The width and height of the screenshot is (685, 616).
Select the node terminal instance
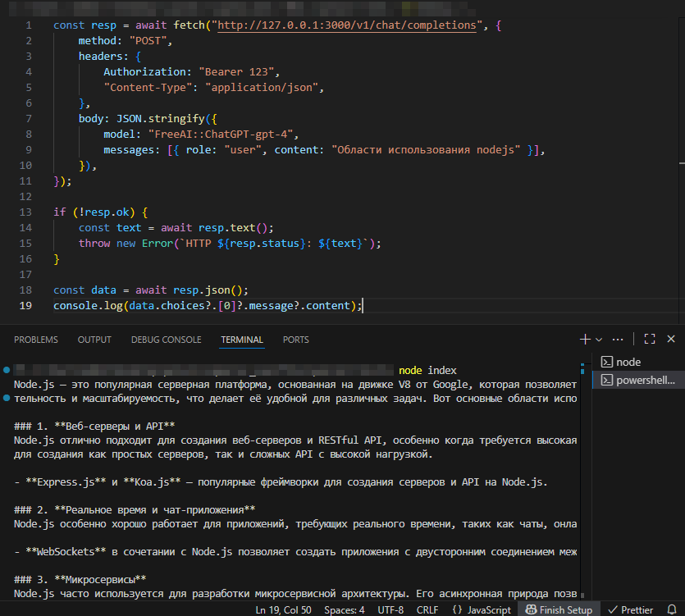(x=628, y=362)
